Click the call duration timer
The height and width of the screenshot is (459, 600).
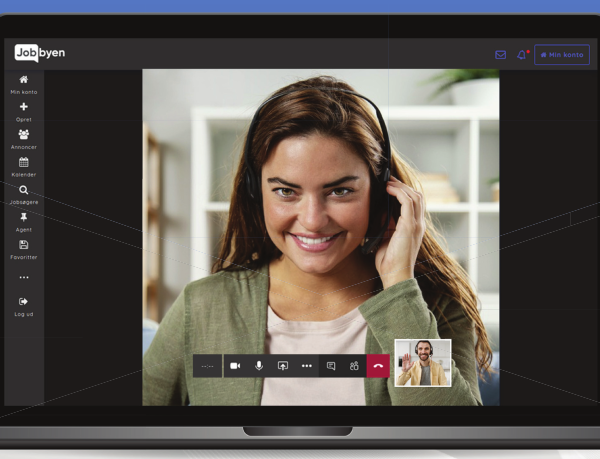pos(208,366)
